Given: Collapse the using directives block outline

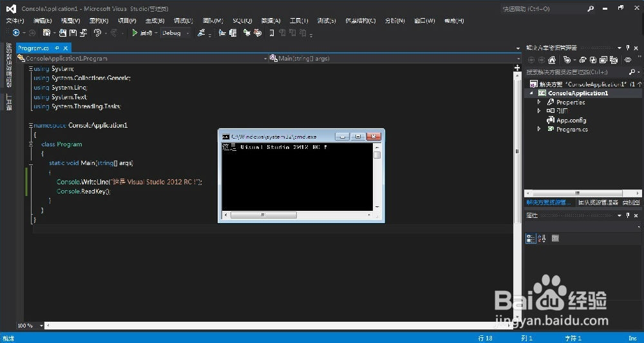Looking at the screenshot, I should pos(31,69).
